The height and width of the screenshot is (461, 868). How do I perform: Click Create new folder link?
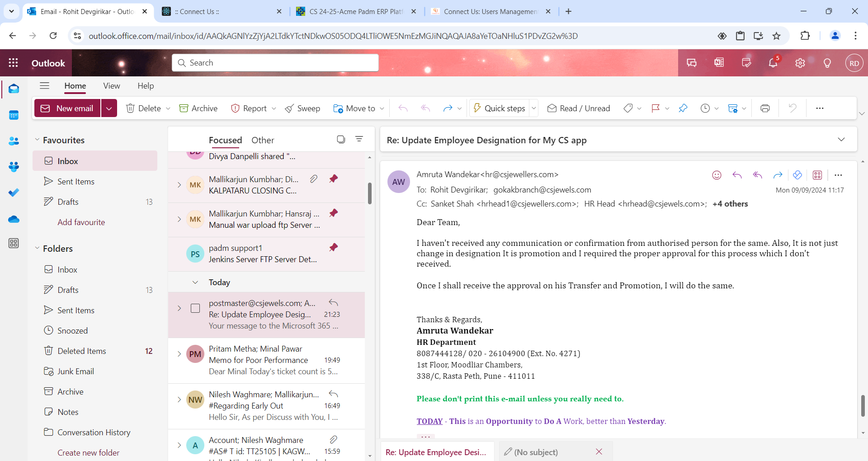89,452
